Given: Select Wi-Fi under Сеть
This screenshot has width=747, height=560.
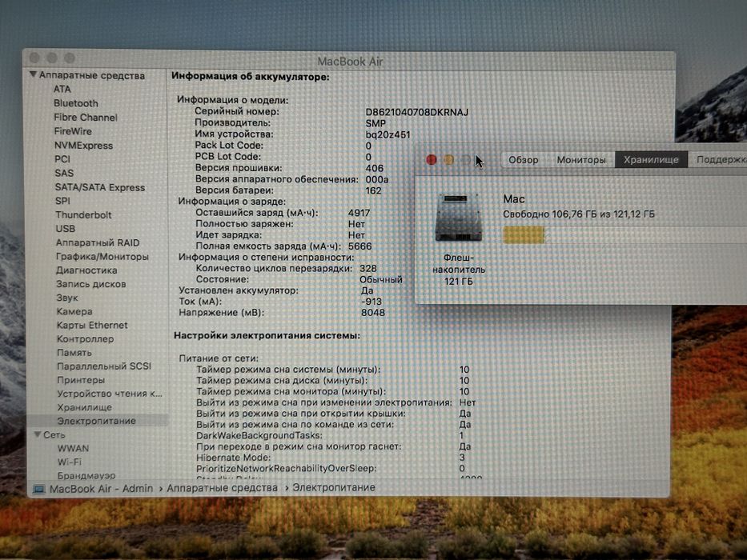Looking at the screenshot, I should [69, 462].
